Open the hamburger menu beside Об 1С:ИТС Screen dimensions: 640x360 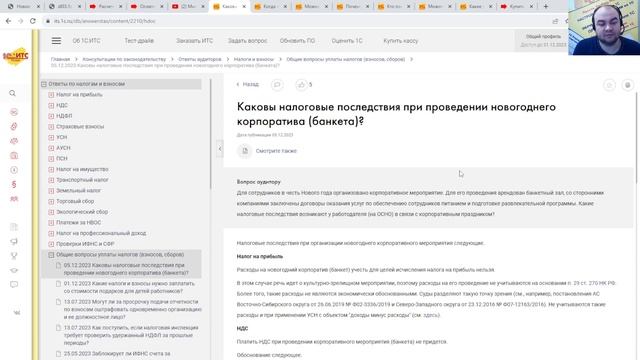56,41
